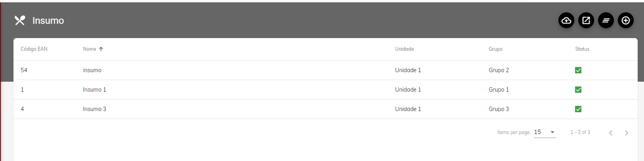644x161 pixels.
Task: Click the sort arrow beside Nome
Action: coord(101,49)
